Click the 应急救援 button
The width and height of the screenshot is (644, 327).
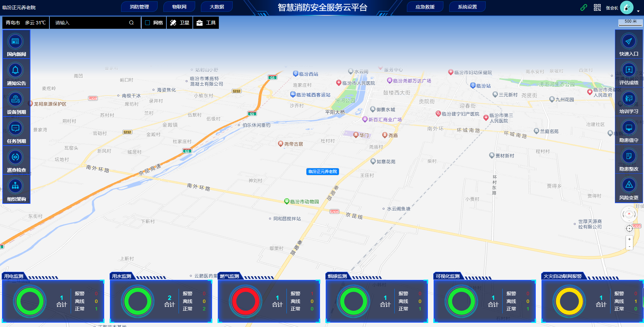tap(425, 7)
